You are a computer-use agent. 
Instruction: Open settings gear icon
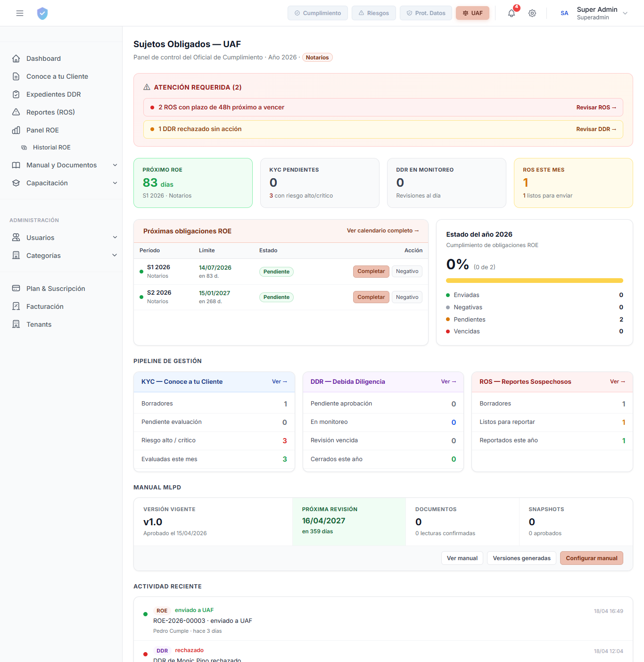point(532,13)
